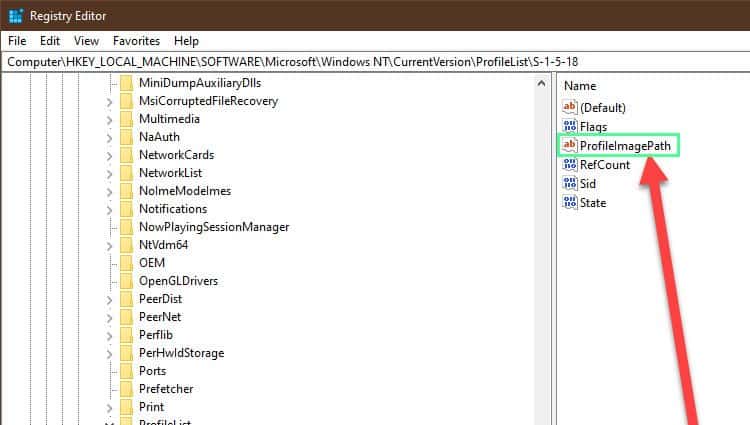Select the OEM key label
The width and height of the screenshot is (750, 425).
pos(152,263)
